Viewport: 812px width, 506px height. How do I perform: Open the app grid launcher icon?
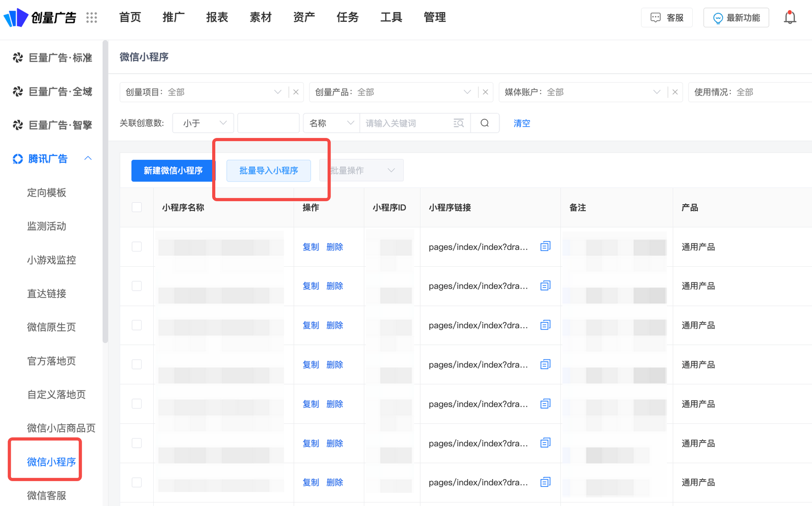(x=91, y=18)
